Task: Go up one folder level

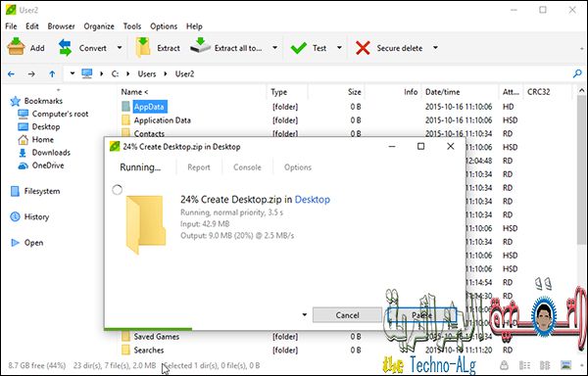Action: 52,73
